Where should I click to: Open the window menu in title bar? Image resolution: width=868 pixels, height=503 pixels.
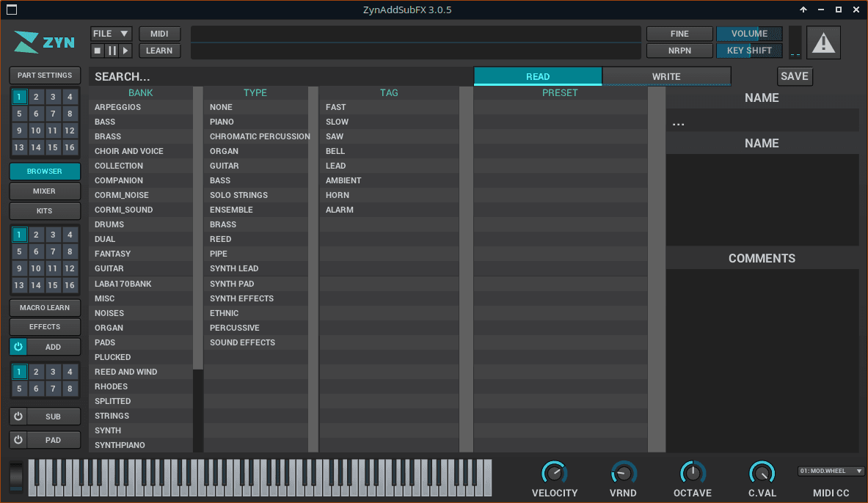(x=11, y=10)
